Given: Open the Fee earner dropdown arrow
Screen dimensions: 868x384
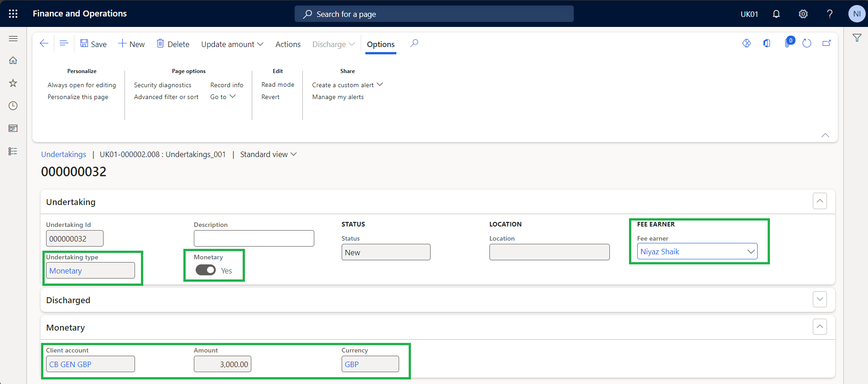Looking at the screenshot, I should click(751, 252).
